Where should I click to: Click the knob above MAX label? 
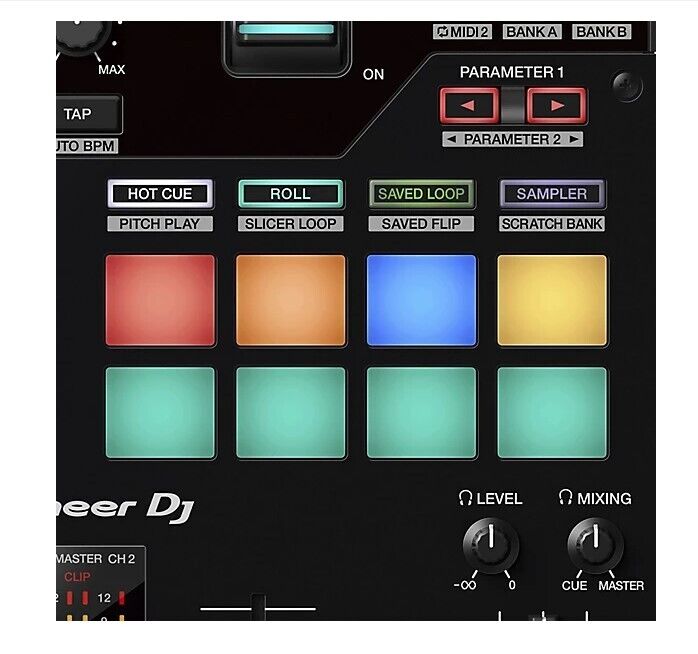83,38
